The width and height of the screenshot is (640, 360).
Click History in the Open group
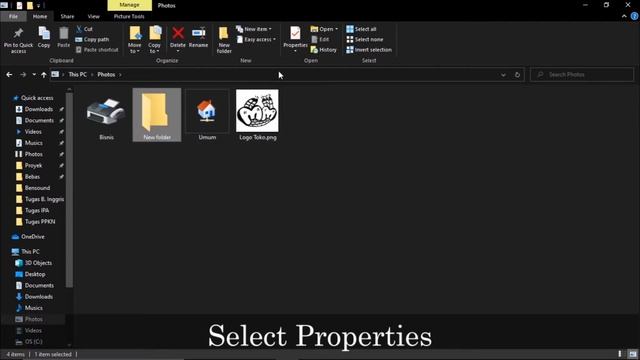324,50
